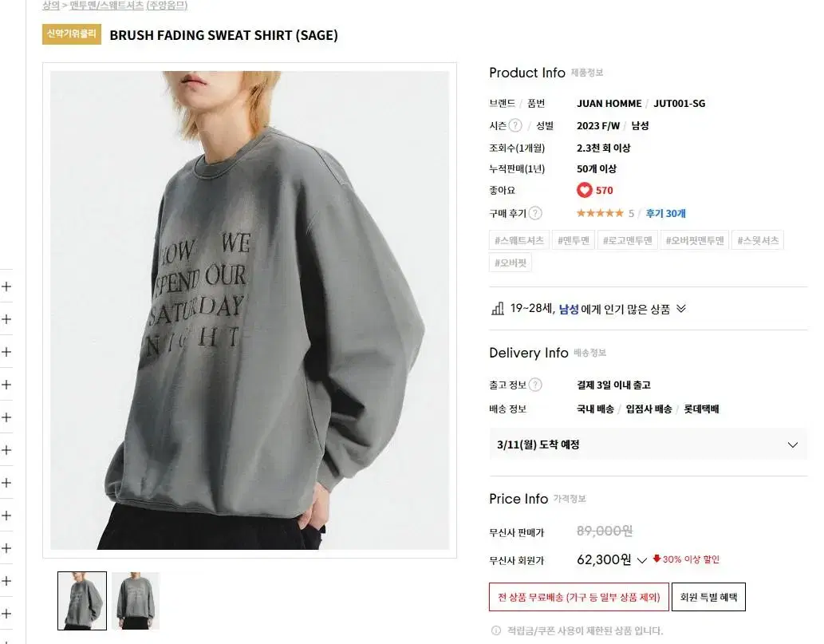The width and height of the screenshot is (824, 644).
Task: Open the 후기 30개 reviews link
Action: coord(665,213)
